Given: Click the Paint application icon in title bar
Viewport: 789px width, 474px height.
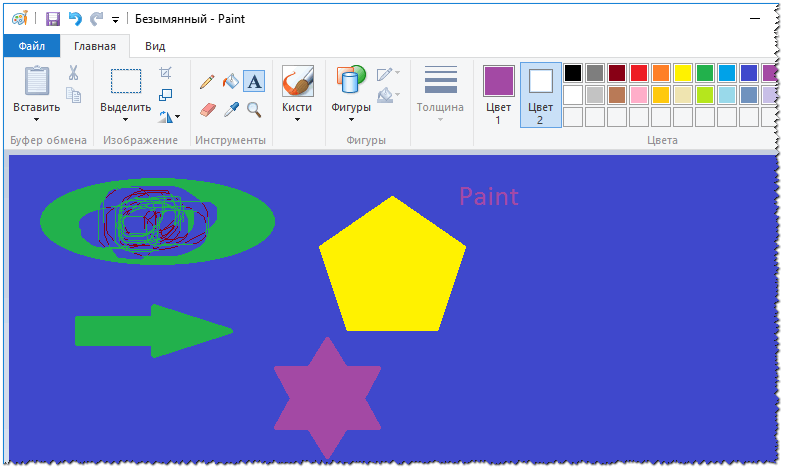Looking at the screenshot, I should pos(19,19).
